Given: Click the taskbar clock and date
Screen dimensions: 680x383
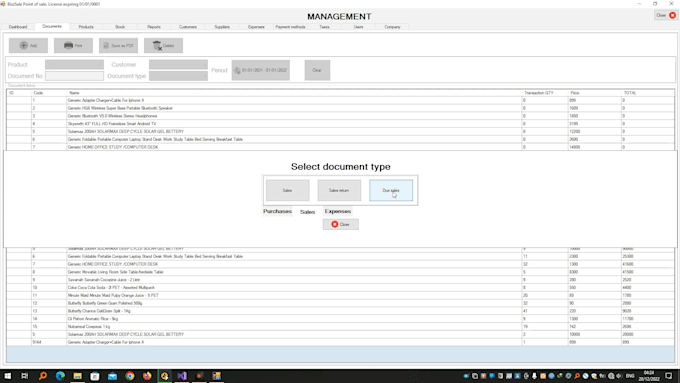Looking at the screenshot, I should tap(649, 376).
